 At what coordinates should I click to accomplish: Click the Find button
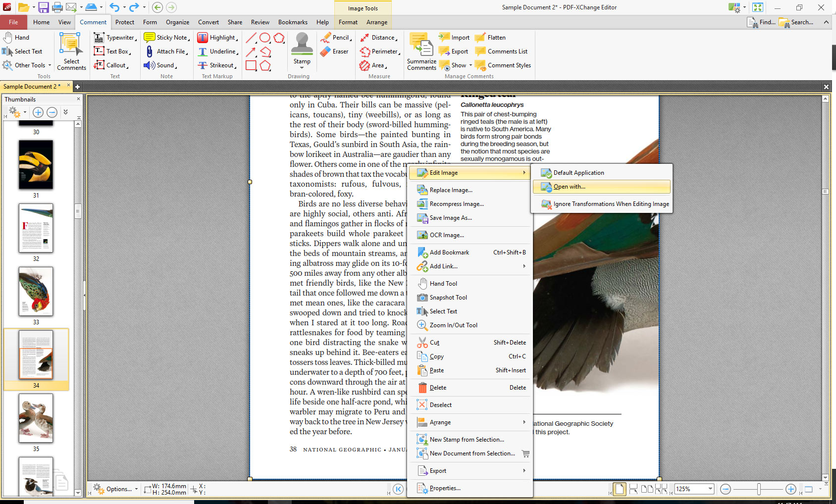pyautogui.click(x=761, y=22)
